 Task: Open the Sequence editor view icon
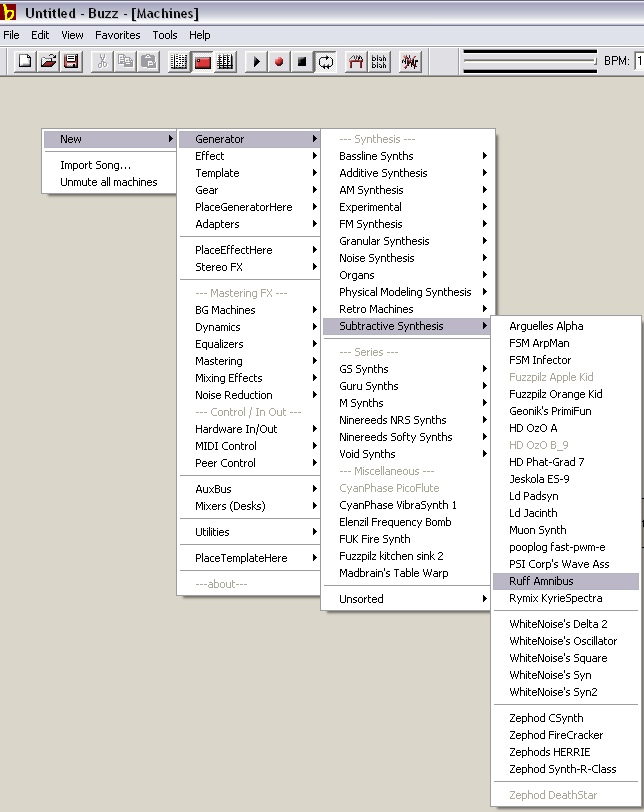pos(225,62)
